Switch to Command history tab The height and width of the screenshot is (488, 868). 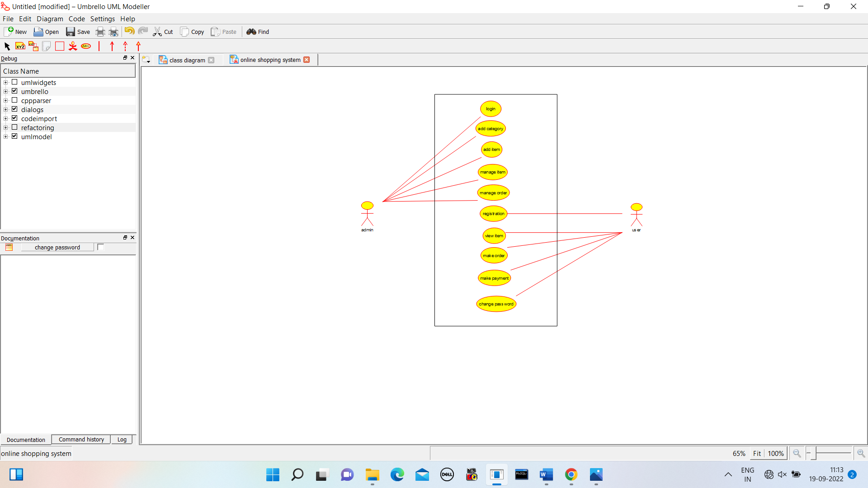pyautogui.click(x=81, y=439)
